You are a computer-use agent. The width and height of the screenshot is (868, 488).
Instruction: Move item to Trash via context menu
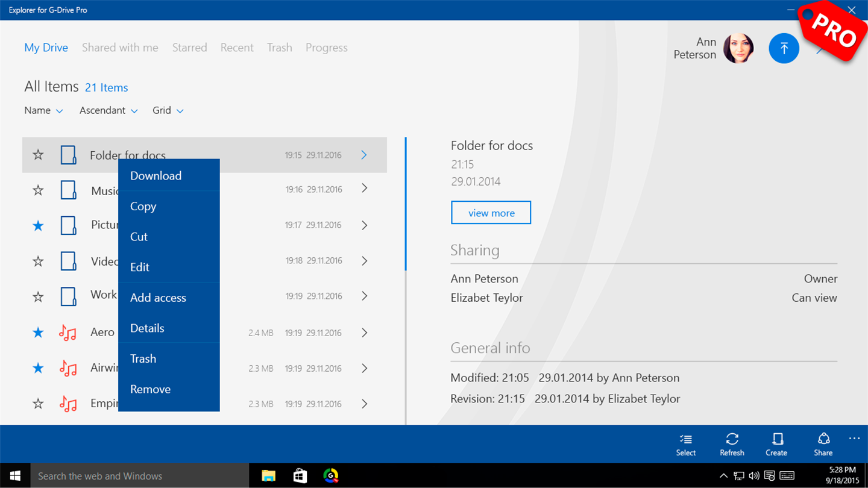pyautogui.click(x=169, y=358)
